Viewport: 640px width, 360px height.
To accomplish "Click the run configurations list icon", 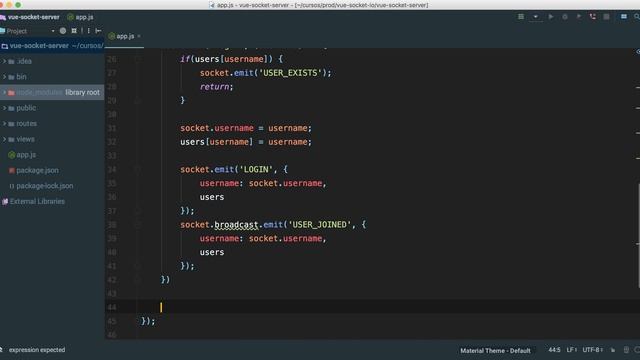I will [x=521, y=17].
